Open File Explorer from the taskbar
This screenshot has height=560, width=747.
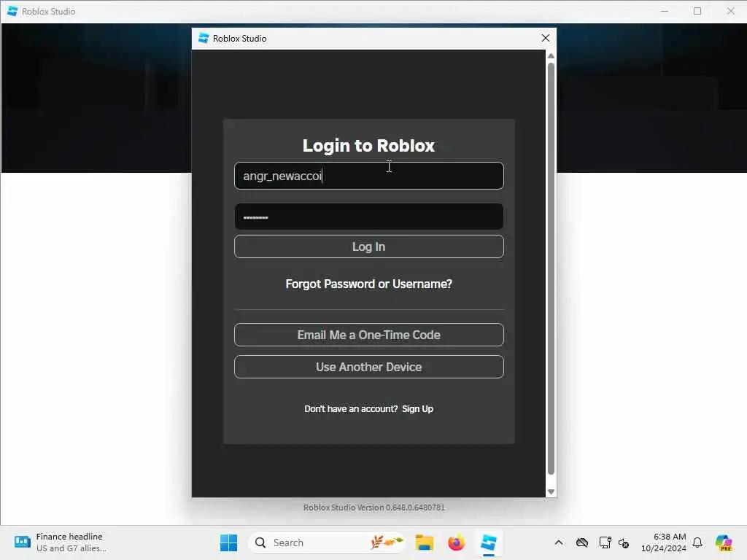click(x=424, y=542)
